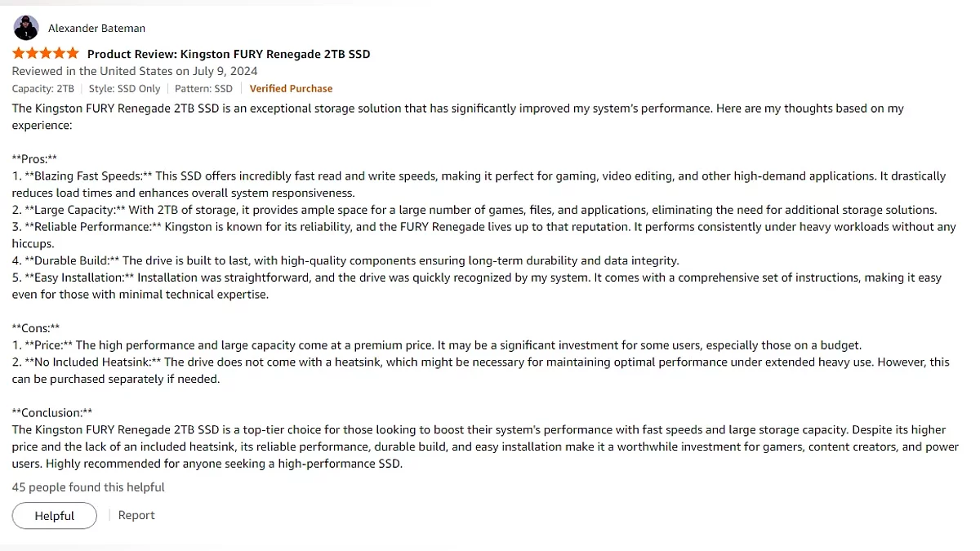Click the Style: SSD Only label
Viewport: 980px width, 551px height.
click(x=124, y=88)
